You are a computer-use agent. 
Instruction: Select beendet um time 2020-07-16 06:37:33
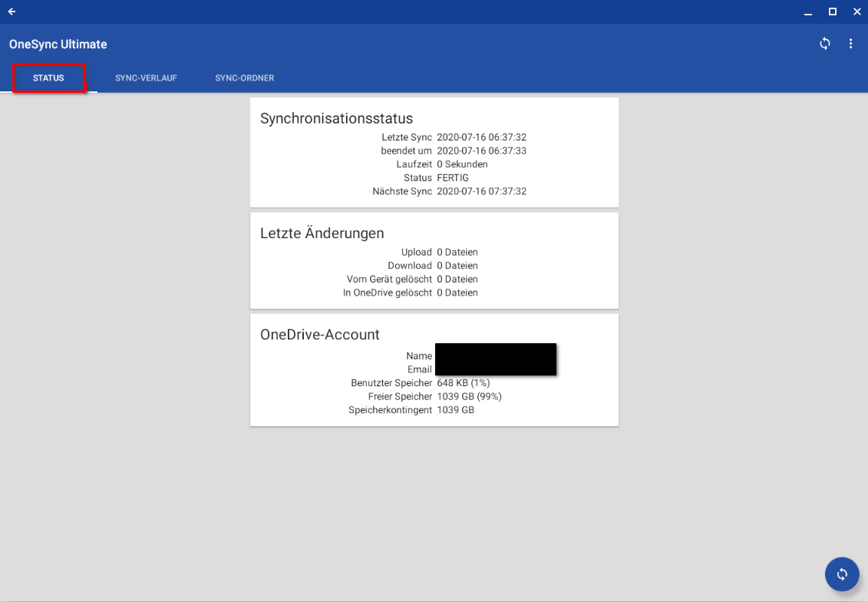pos(482,150)
